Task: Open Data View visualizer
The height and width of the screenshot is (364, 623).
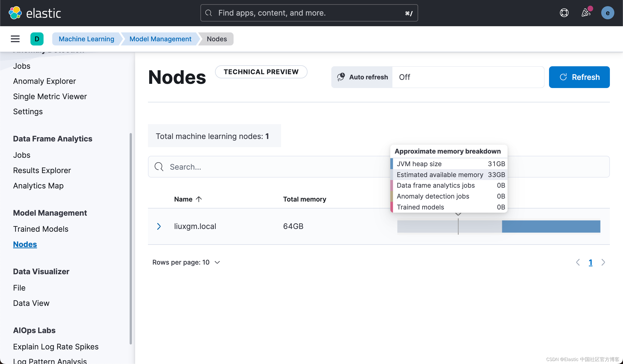Action: pyautogui.click(x=31, y=303)
